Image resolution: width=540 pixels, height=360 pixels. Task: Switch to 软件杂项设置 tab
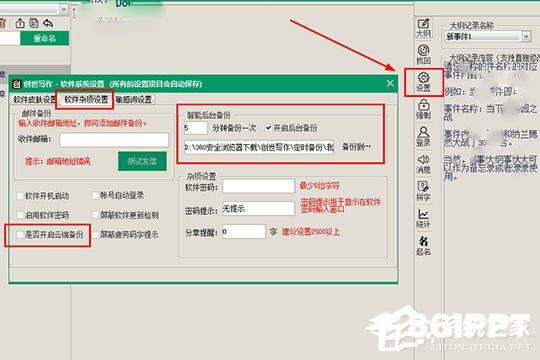86,100
